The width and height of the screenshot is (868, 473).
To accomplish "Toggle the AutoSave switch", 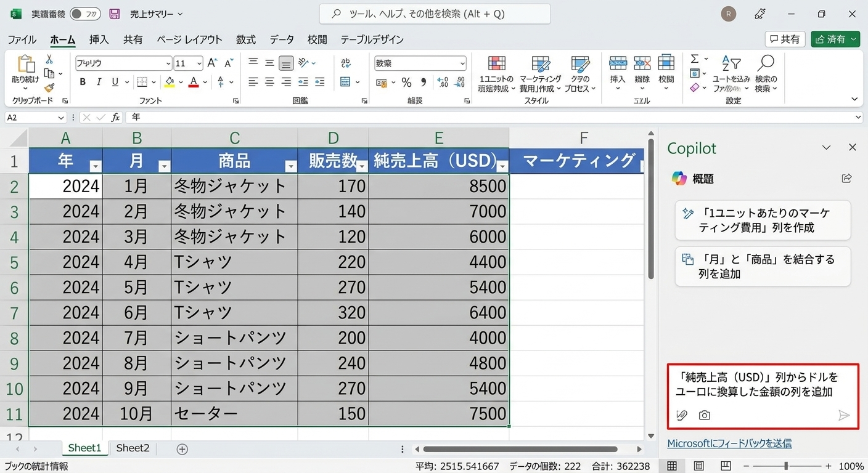I will point(85,14).
